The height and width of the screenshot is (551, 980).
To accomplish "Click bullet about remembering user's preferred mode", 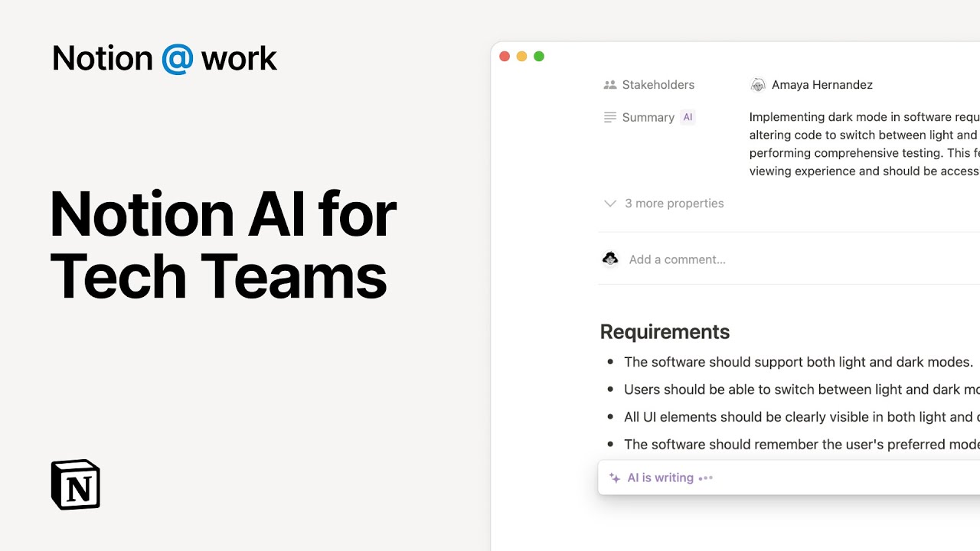I will (x=801, y=445).
